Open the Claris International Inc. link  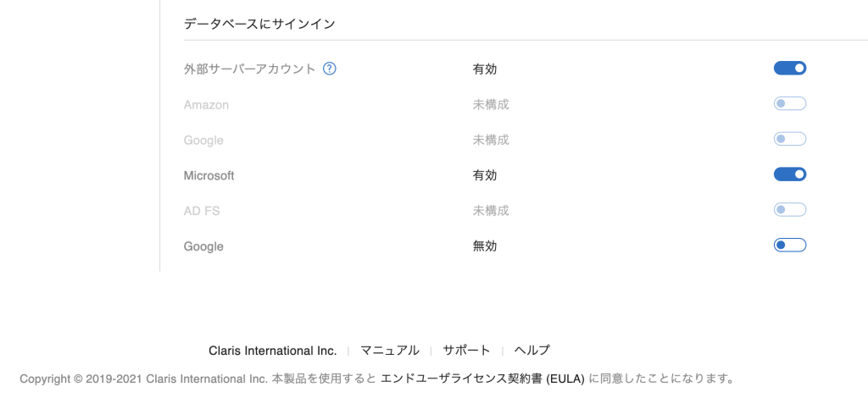click(272, 351)
